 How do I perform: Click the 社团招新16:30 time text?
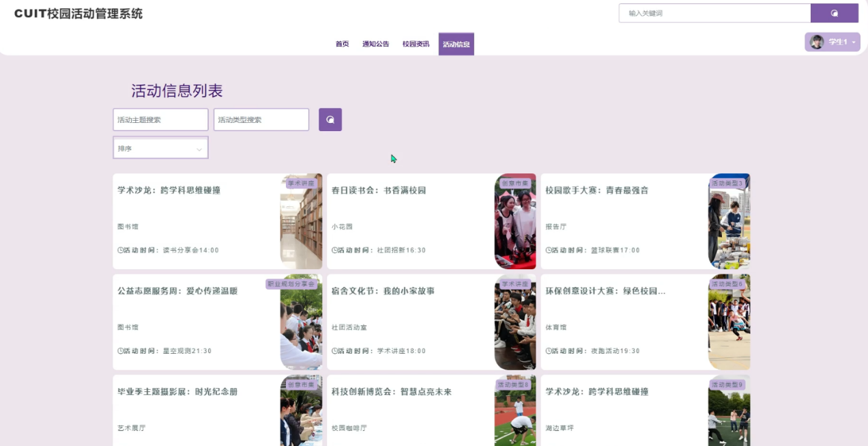pyautogui.click(x=402, y=251)
